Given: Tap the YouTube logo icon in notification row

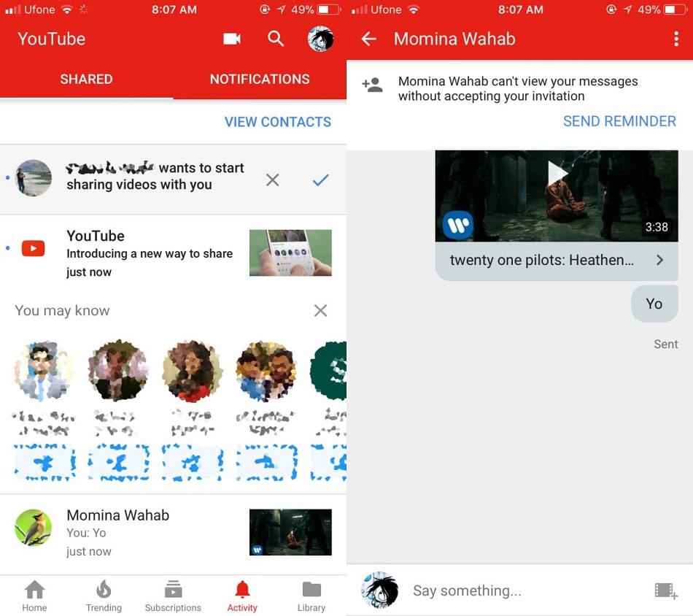Looking at the screenshot, I should [33, 248].
